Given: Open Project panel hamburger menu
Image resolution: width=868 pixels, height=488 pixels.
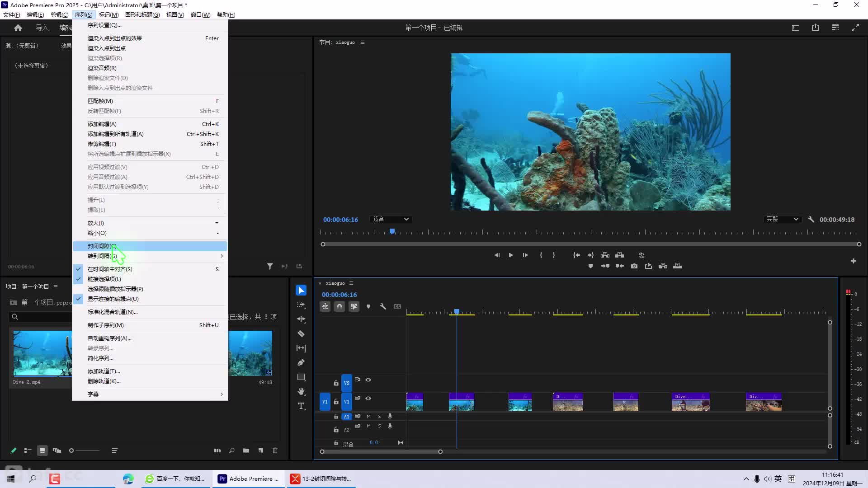Looking at the screenshot, I should click(x=56, y=287).
